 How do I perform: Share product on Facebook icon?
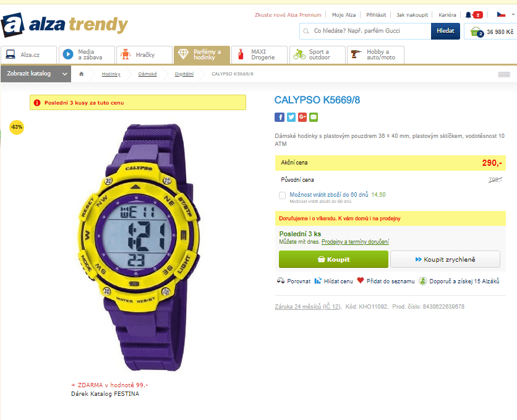point(280,117)
